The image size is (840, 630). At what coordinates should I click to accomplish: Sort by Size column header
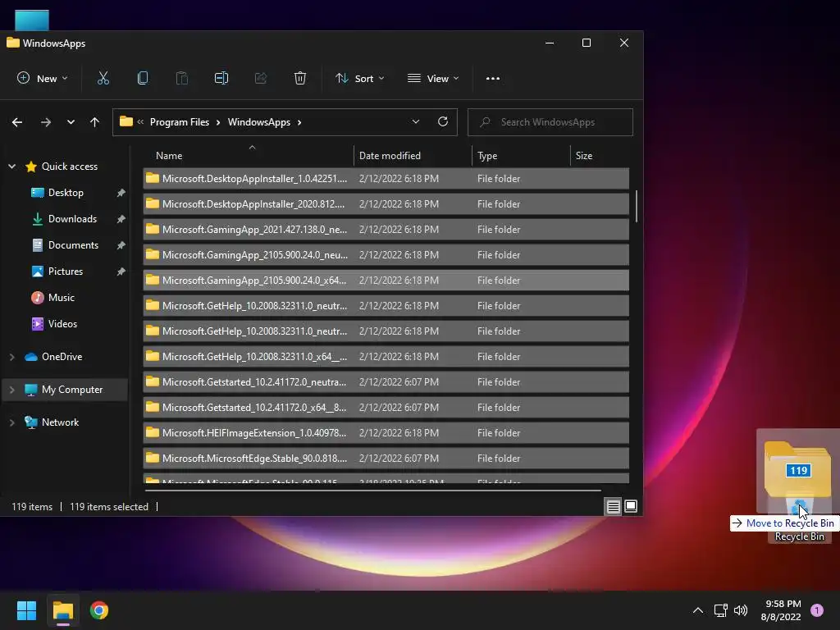pos(600,155)
